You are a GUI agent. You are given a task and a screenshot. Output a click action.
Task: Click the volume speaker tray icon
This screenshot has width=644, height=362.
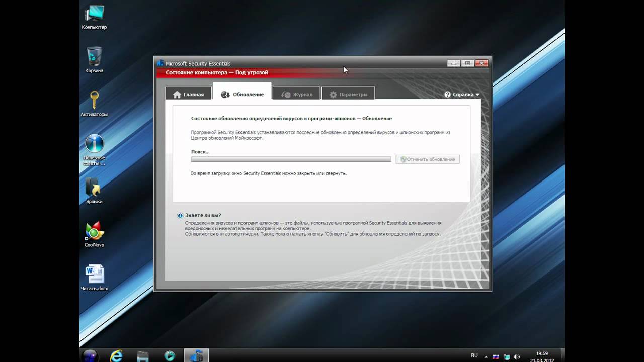tap(516, 356)
